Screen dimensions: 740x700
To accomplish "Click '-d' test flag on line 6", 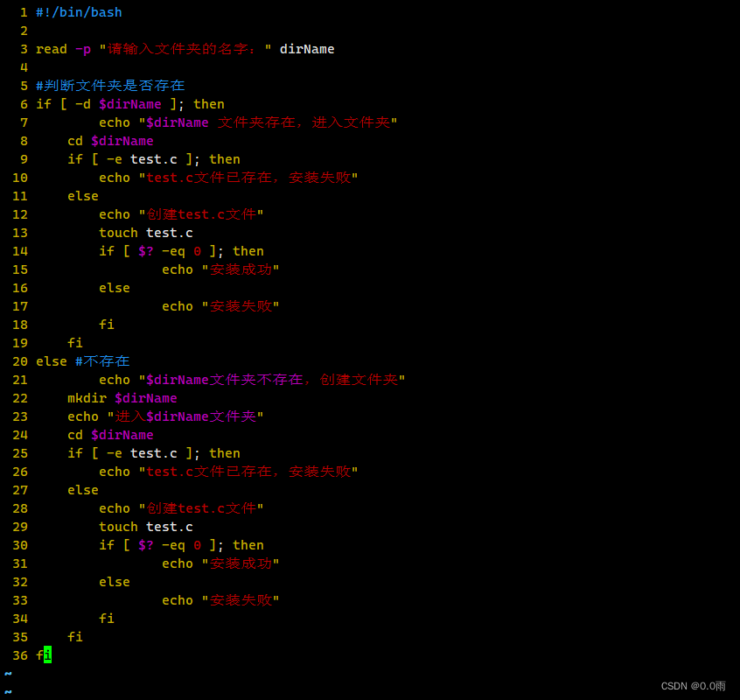I will click(x=83, y=104).
